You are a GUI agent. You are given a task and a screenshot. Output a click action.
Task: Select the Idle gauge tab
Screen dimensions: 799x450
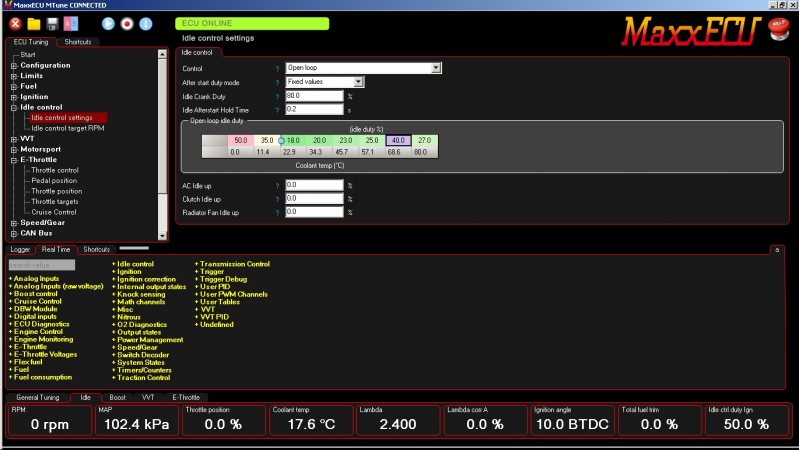point(85,397)
